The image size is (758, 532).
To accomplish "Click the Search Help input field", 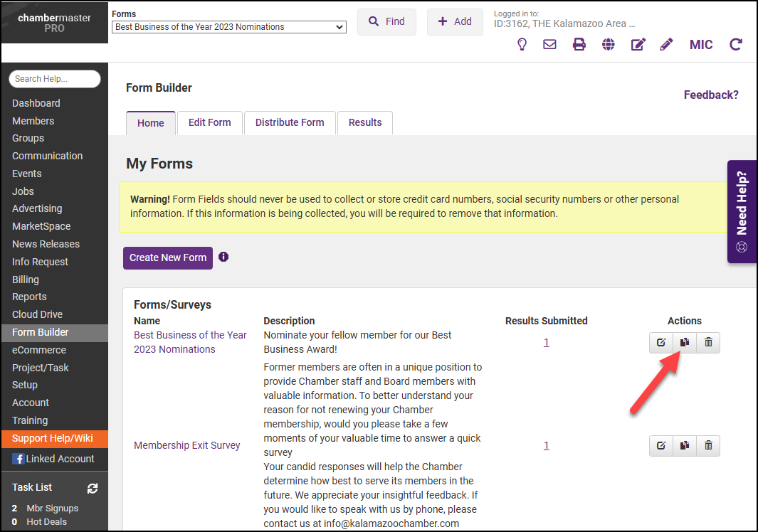I will pyautogui.click(x=55, y=79).
